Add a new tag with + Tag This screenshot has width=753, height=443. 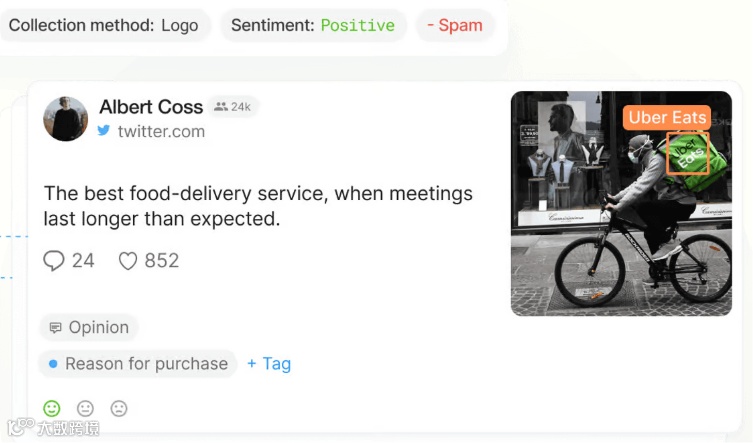coord(269,364)
